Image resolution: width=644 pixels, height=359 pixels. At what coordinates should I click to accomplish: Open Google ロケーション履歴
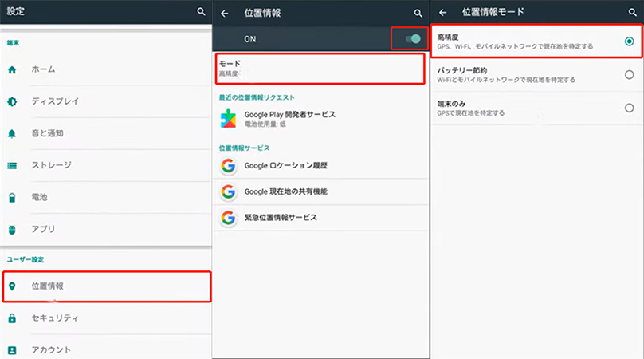(320, 166)
